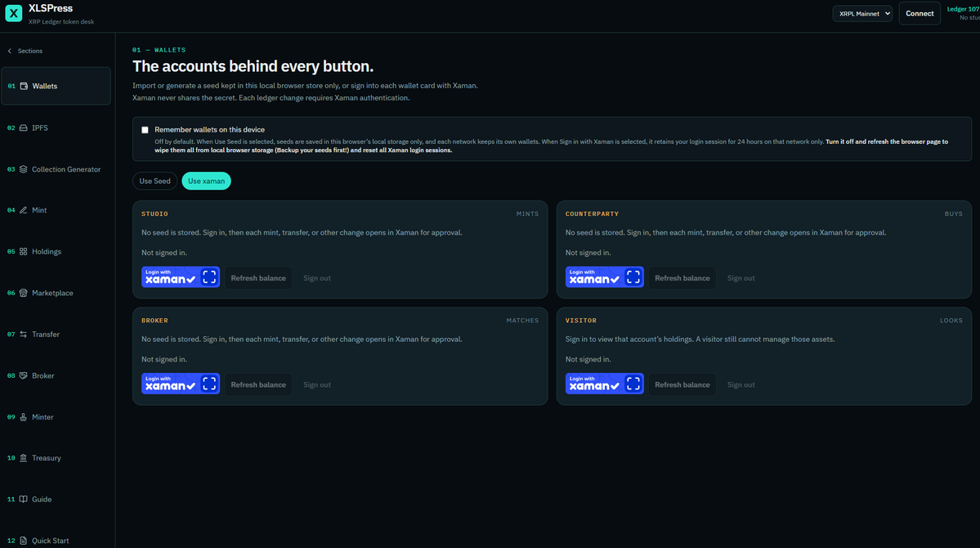Login with Xaman for Broker wallet
This screenshot has height=548, width=980.
pos(181,384)
